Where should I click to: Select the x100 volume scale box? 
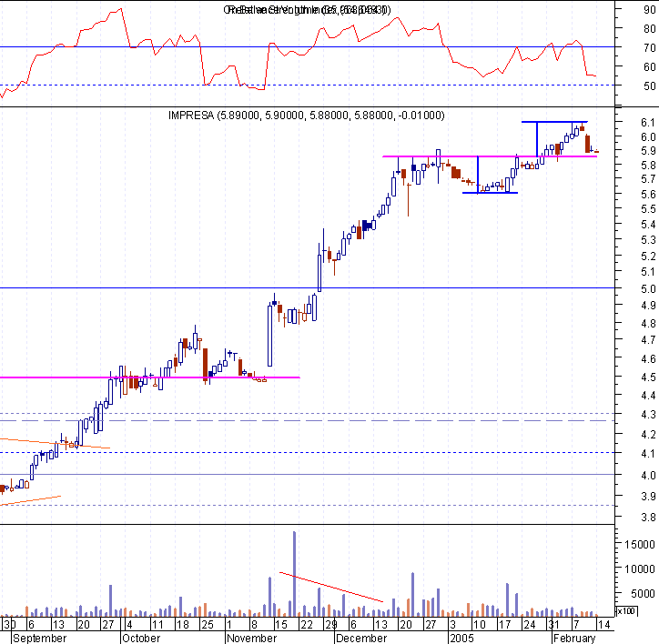[x=626, y=611]
